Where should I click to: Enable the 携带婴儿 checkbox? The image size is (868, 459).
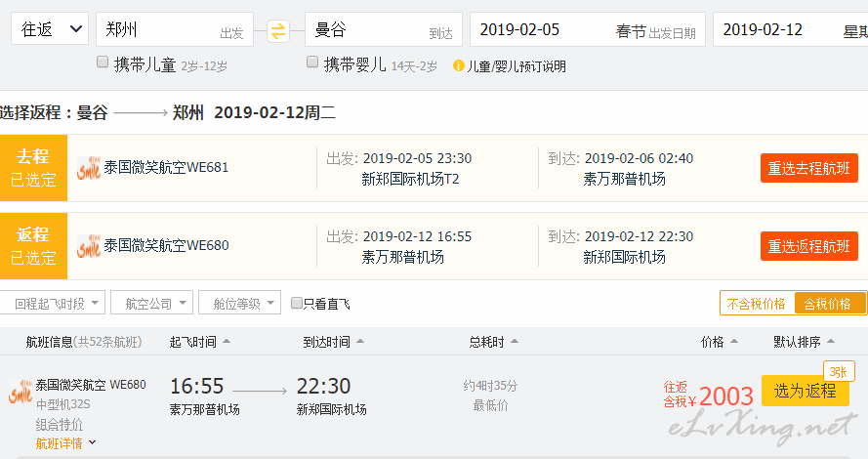click(x=312, y=62)
